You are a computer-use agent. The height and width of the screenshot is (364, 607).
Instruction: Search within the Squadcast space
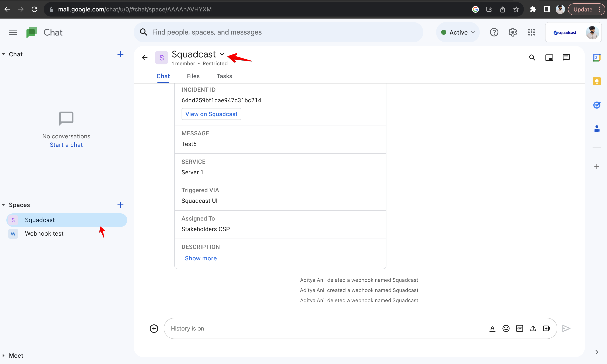pyautogui.click(x=532, y=58)
